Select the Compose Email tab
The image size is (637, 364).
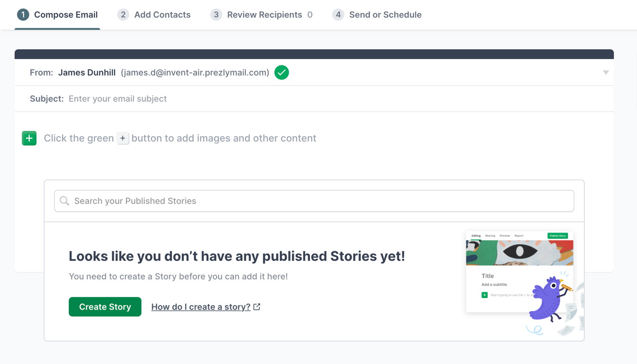pos(66,15)
